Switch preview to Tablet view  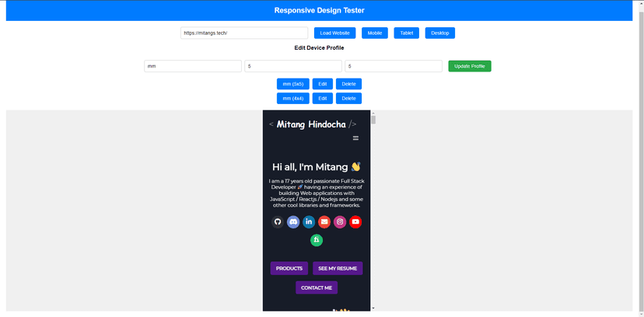[406, 33]
